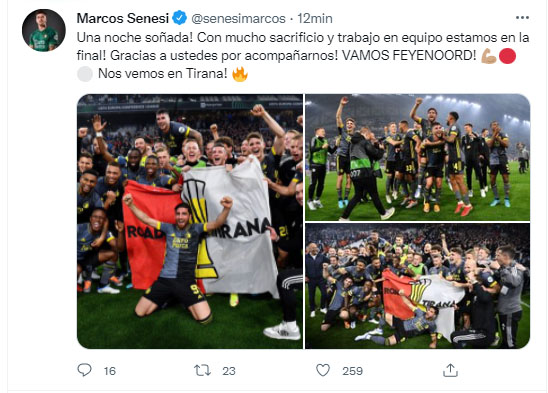Click the flexed bicep emoji
Viewport: 548px width, 393px height.
coord(489,56)
